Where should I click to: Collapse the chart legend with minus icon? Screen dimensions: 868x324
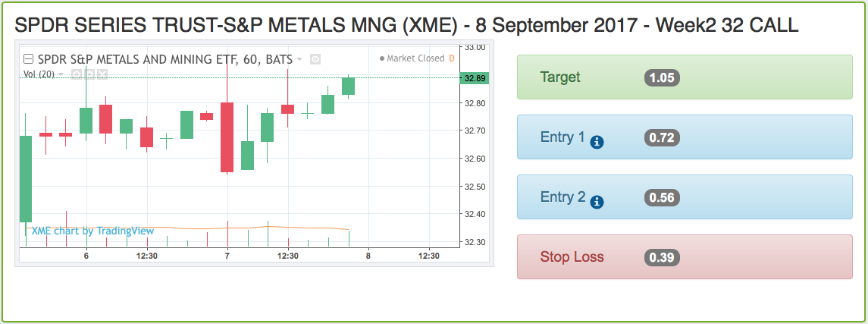(x=29, y=58)
